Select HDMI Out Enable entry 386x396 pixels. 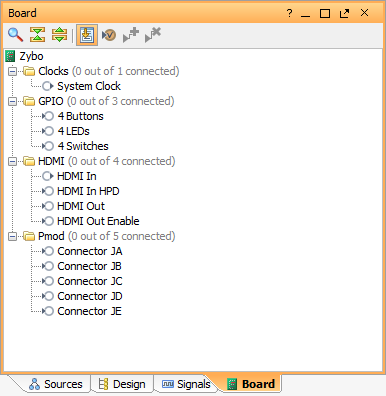click(98, 221)
